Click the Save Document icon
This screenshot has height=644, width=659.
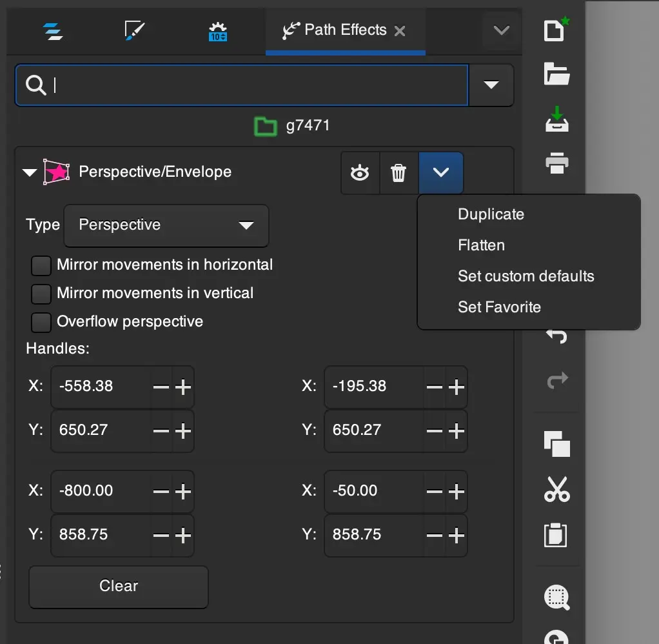[556, 119]
